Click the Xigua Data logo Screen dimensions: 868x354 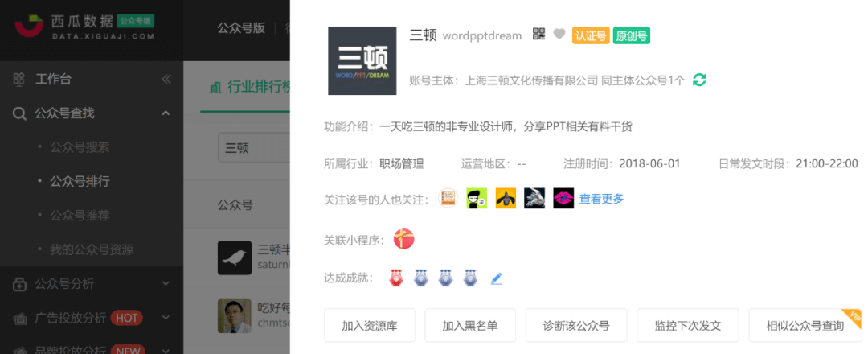(84, 27)
